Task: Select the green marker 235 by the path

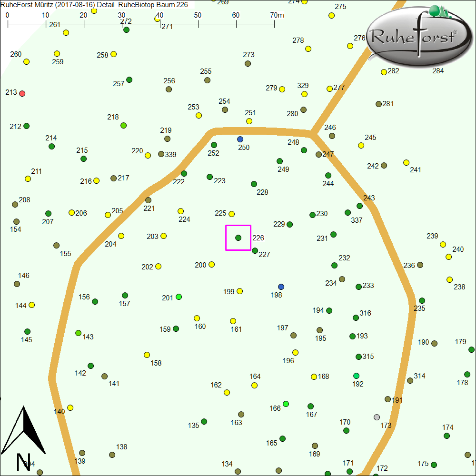Action: click(422, 300)
